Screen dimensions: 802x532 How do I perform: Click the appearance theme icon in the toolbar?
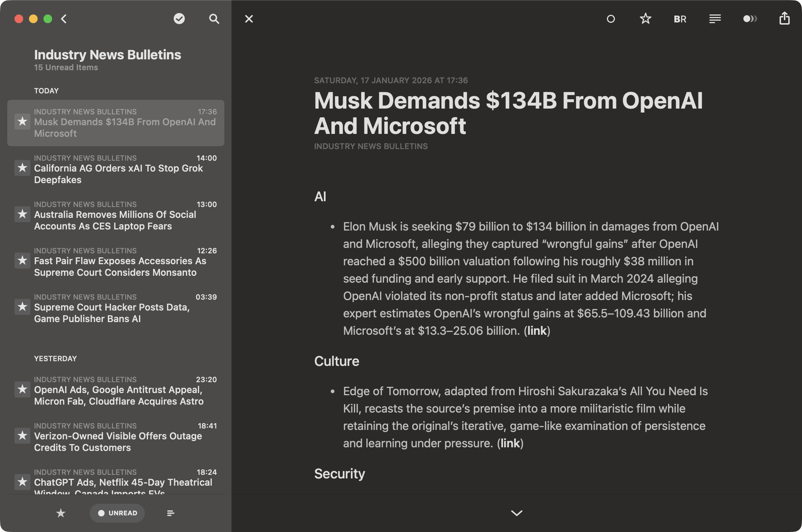click(x=750, y=19)
